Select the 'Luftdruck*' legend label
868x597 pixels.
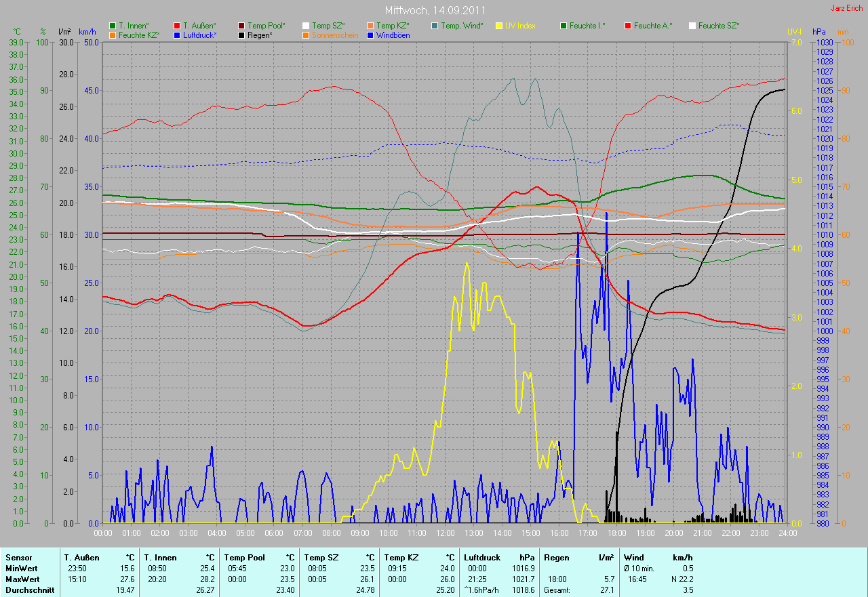tap(199, 35)
